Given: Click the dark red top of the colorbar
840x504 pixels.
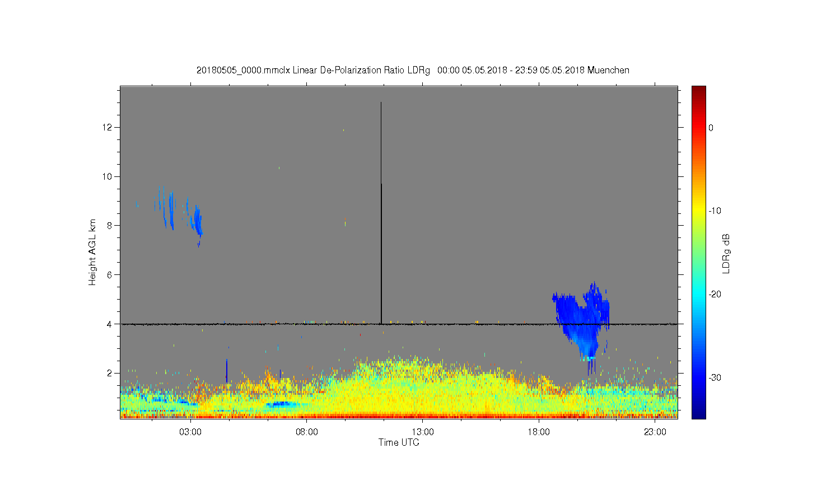Looking at the screenshot, I should tap(699, 91).
